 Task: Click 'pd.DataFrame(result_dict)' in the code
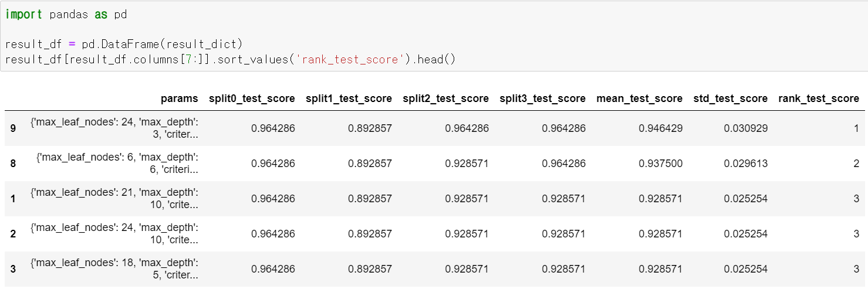coord(163,45)
